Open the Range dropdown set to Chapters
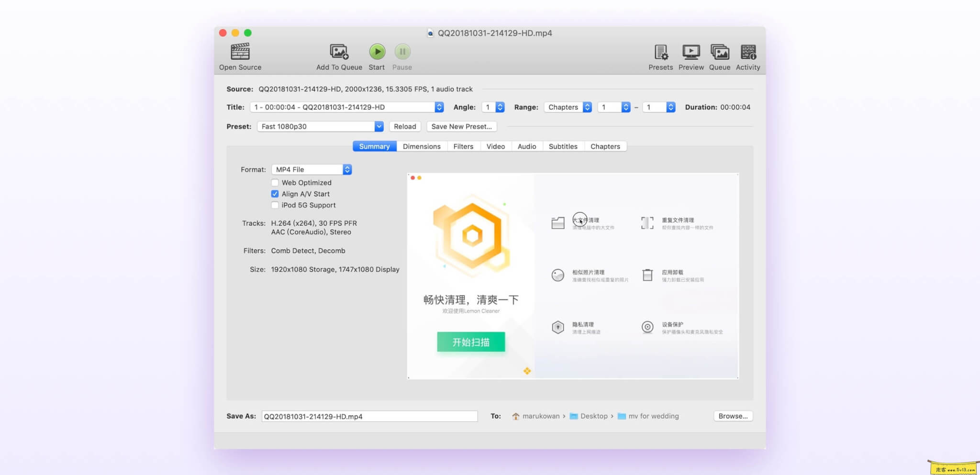 coord(568,107)
